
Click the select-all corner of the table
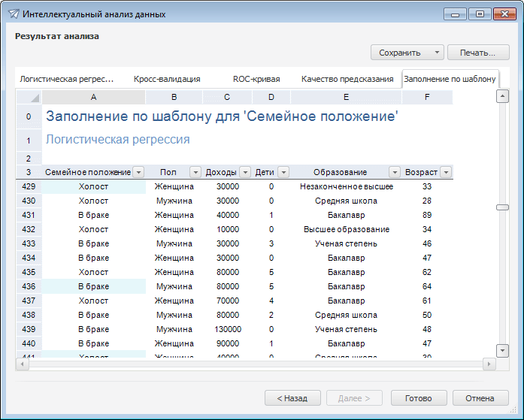pos(29,97)
